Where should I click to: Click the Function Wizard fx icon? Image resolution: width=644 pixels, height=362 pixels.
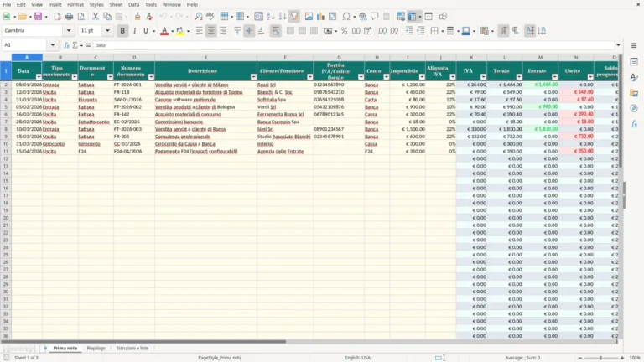tap(66, 45)
